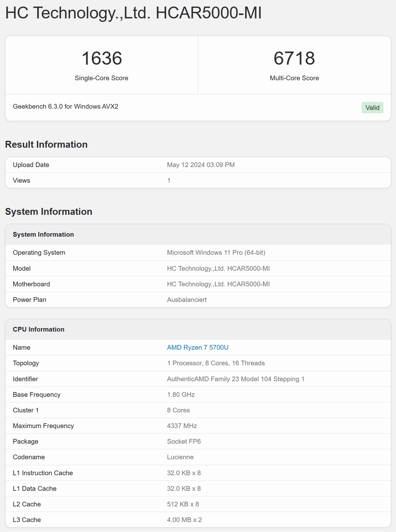Viewport: 396px width, 532px height.
Task: Select the L1 Data Cache value '32.0 KB x 8'
Action: click(184, 489)
